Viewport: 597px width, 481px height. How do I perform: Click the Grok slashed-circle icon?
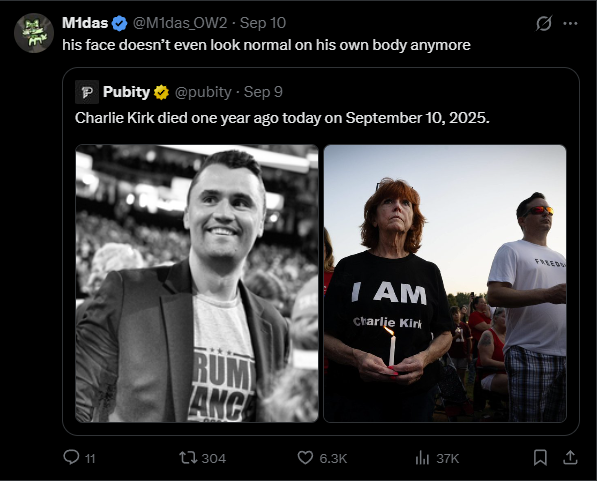pyautogui.click(x=543, y=24)
